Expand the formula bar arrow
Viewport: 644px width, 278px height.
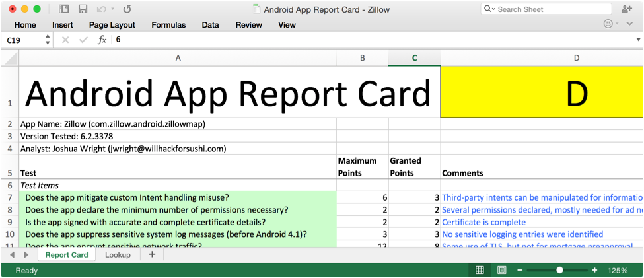click(638, 40)
